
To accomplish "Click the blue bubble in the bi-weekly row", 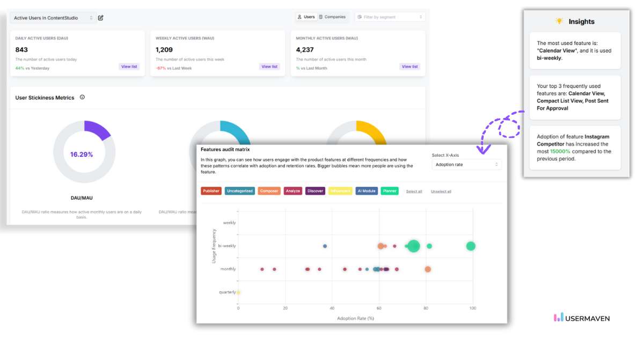I will tap(325, 246).
